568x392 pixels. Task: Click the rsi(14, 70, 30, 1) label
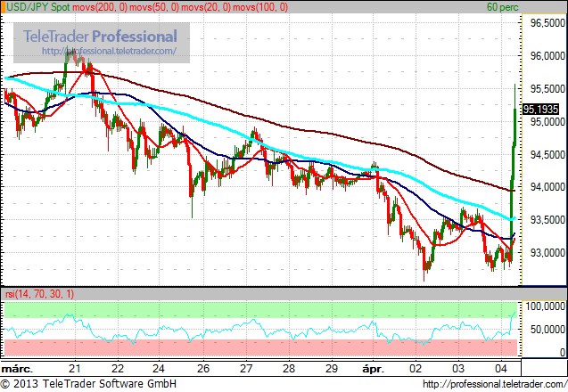[40, 293]
